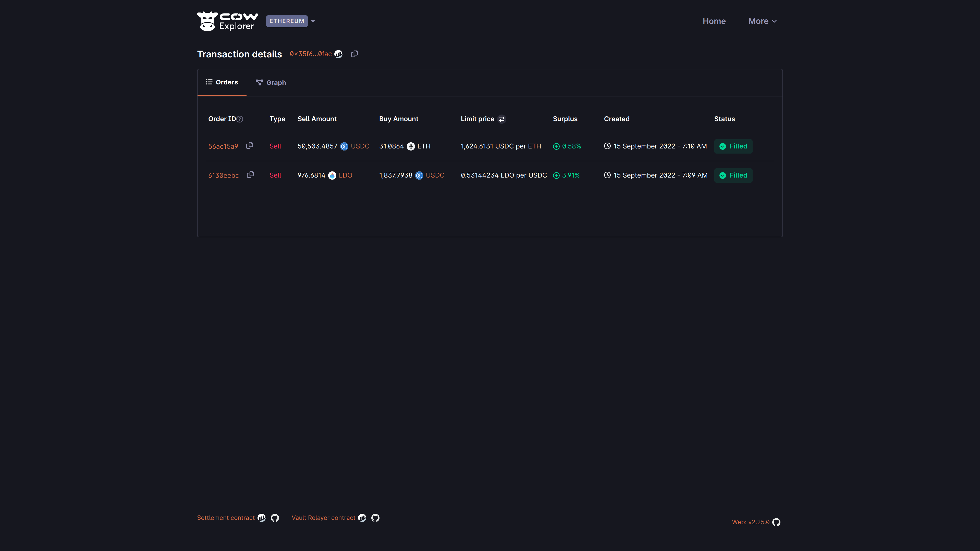This screenshot has height=551, width=980.
Task: Click the LDO token link
Action: point(345,175)
